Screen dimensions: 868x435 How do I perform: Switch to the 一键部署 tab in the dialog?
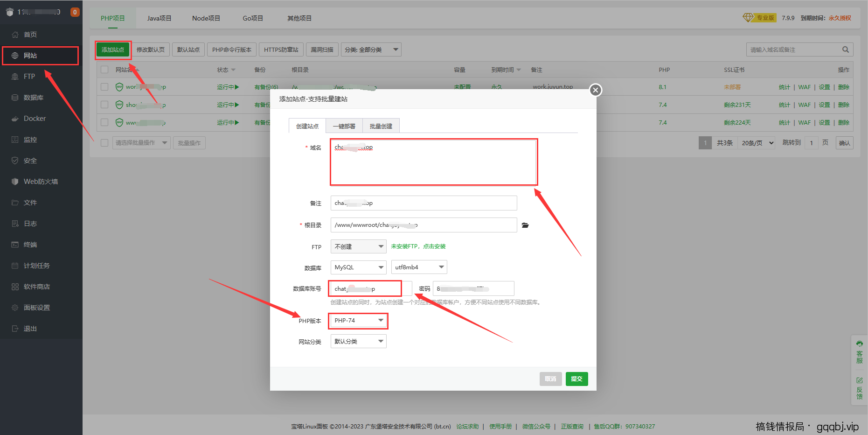click(x=344, y=125)
